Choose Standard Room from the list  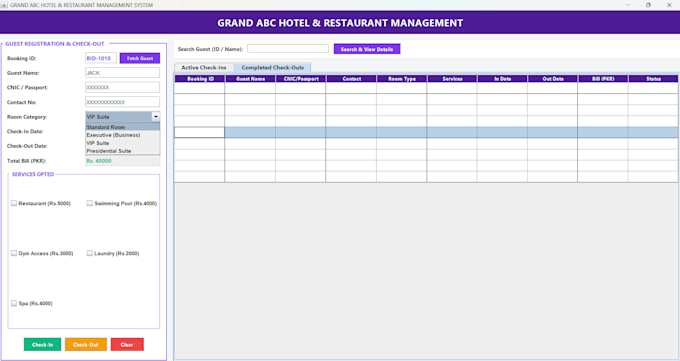[123, 127]
